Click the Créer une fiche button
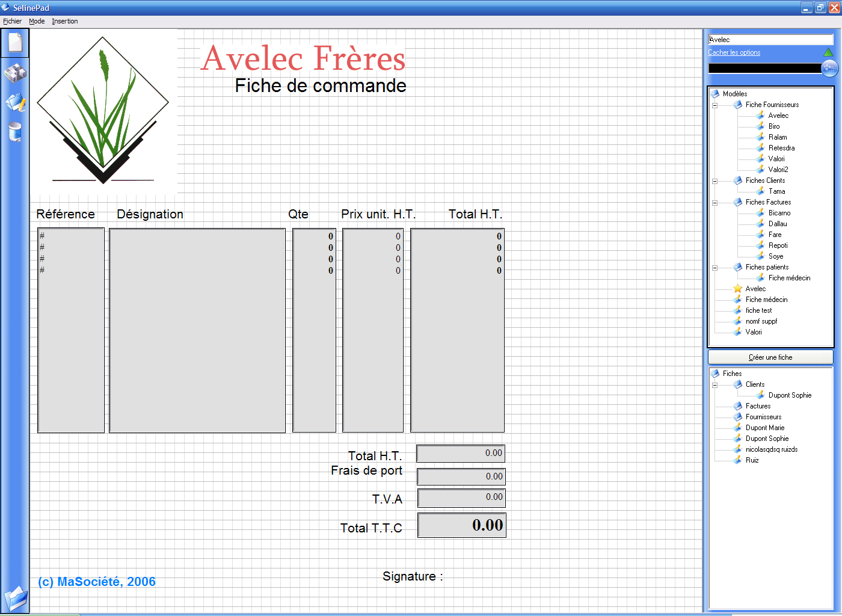This screenshot has height=616, width=842. point(770,357)
